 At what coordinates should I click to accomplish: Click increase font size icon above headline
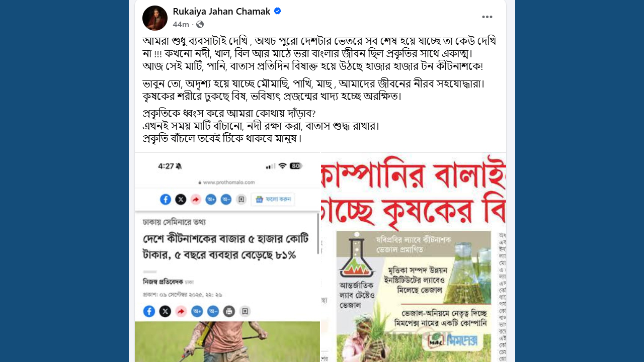[x=211, y=200]
